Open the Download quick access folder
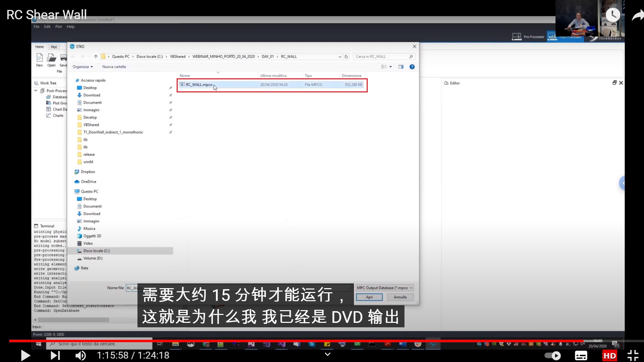The image size is (644, 362). (91, 95)
